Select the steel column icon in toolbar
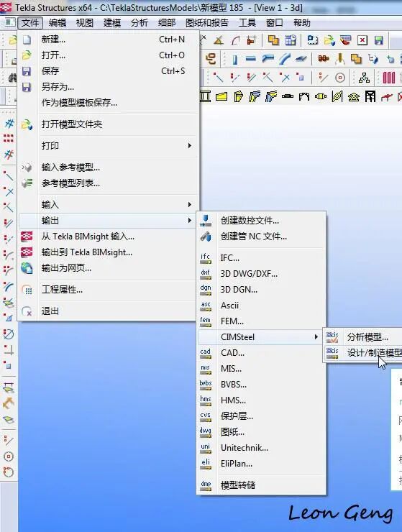This screenshot has height=532, width=402. pyautogui.click(x=235, y=60)
